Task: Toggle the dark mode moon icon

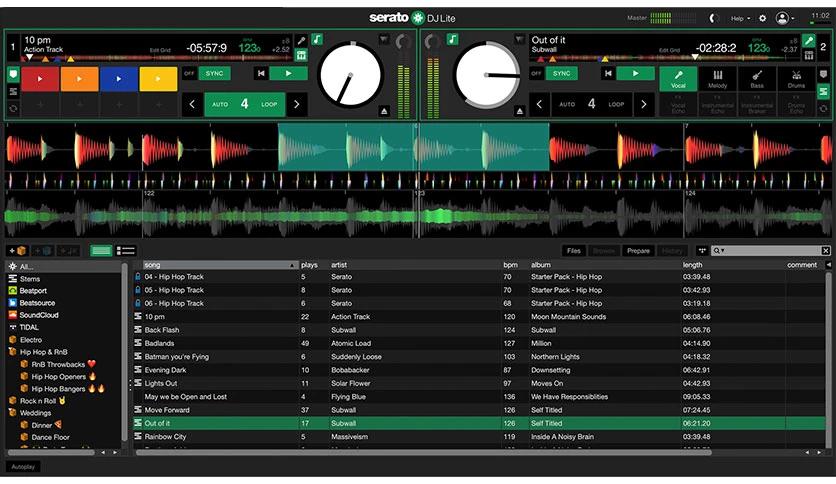Action: [713, 18]
